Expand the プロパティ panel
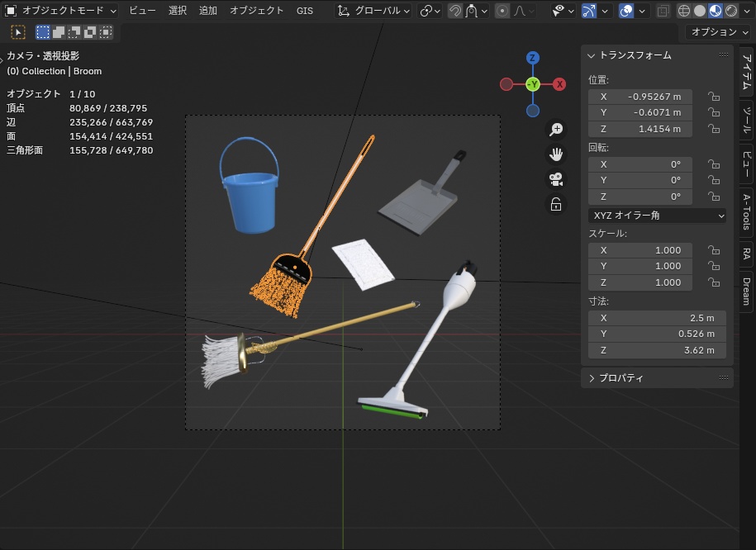Image resolution: width=756 pixels, height=550 pixels. [x=621, y=378]
